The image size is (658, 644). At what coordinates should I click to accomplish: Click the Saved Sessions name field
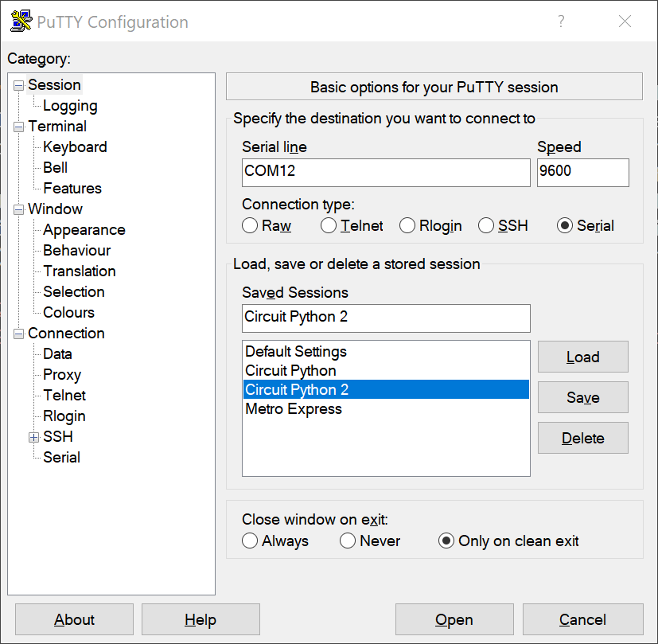386,318
